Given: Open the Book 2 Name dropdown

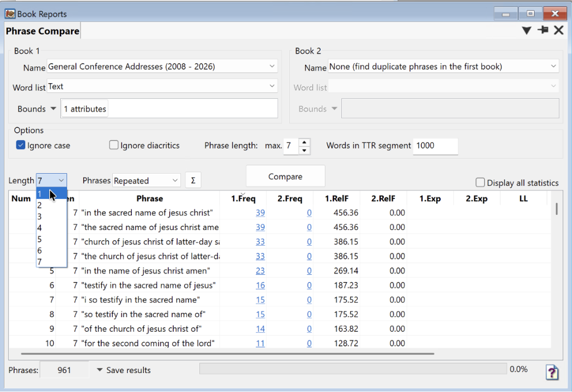Looking at the screenshot, I should click(554, 66).
